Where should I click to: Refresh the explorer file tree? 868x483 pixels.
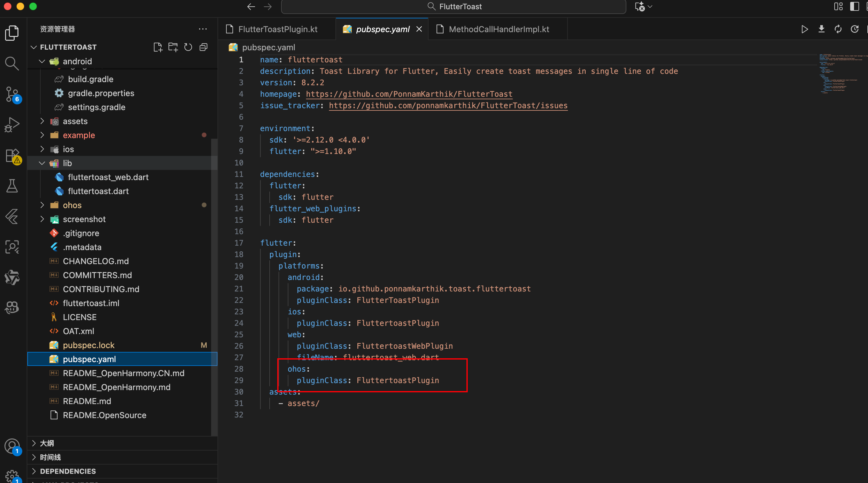[x=188, y=47]
